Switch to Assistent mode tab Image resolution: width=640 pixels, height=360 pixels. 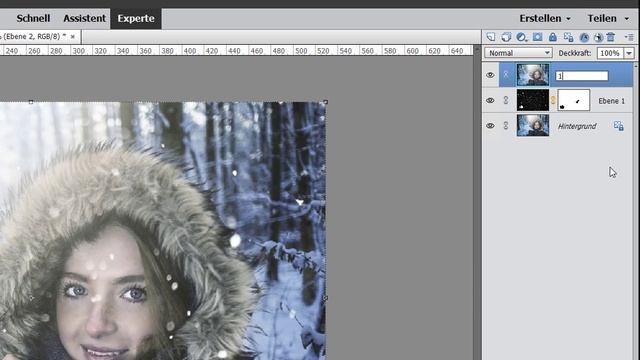[x=84, y=18]
